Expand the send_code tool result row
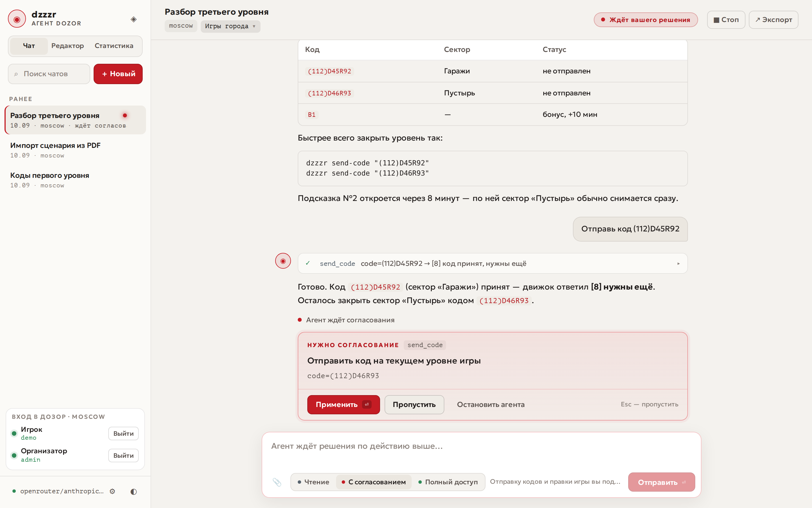This screenshot has width=812, height=508. pyautogui.click(x=493, y=263)
